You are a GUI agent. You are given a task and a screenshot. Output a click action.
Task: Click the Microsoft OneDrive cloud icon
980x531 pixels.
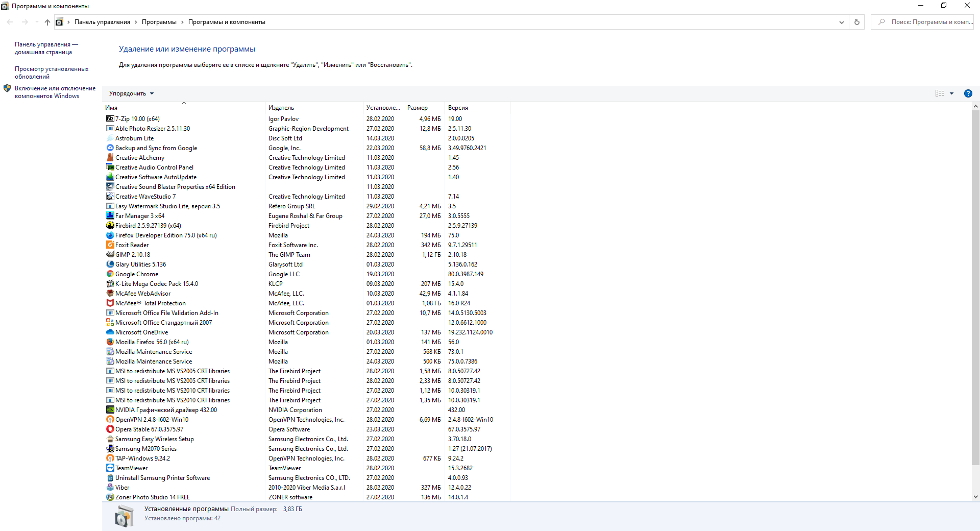point(110,332)
